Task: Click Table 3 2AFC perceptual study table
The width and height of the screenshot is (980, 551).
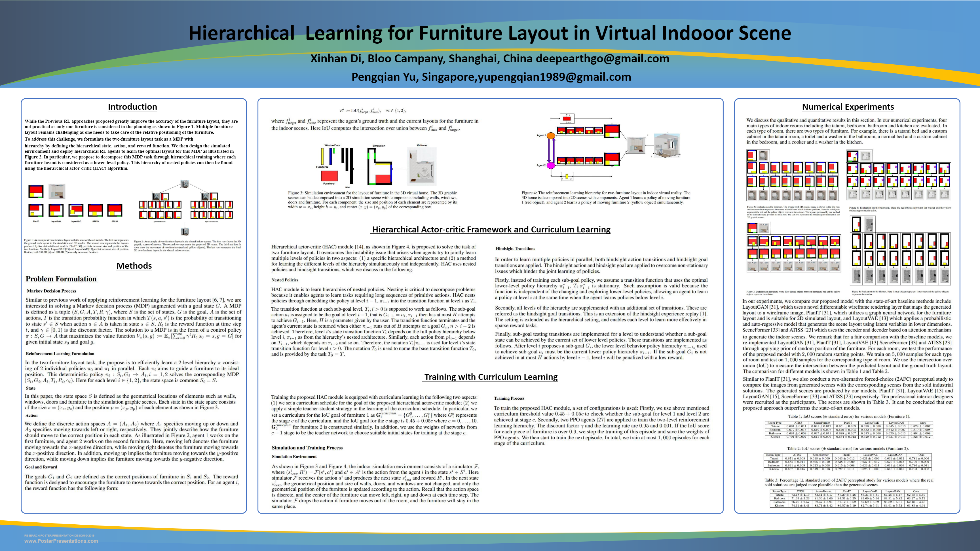Action: pos(849,499)
